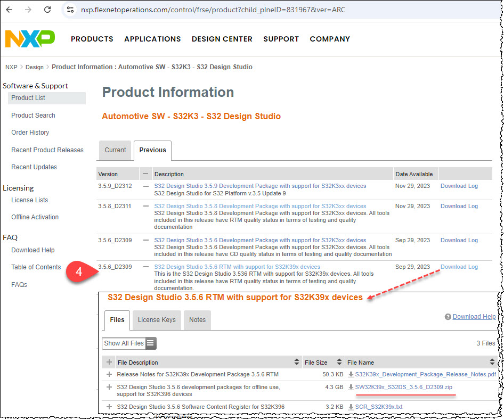Click download icon beside SW32K39x_S32DS_3.5.6_D2309.zip

point(351,388)
